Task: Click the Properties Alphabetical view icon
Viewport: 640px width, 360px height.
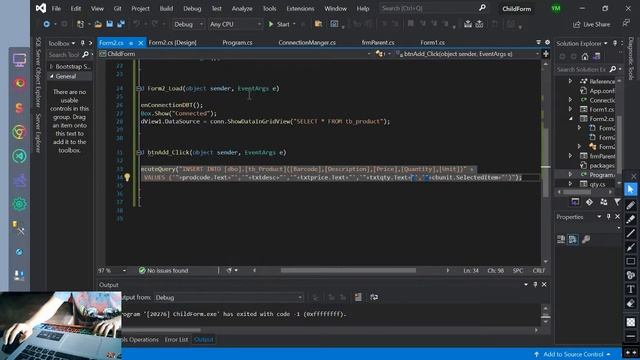Action: pos(573,240)
